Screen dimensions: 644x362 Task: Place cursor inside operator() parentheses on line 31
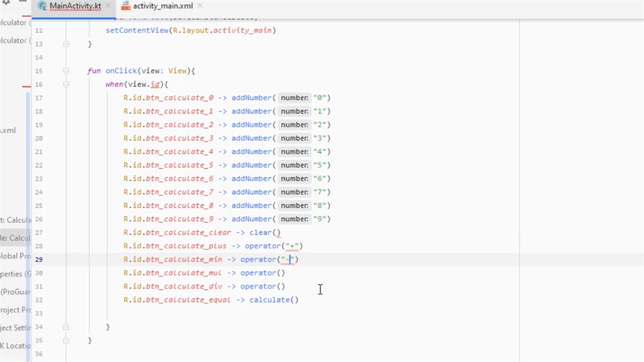(x=282, y=287)
